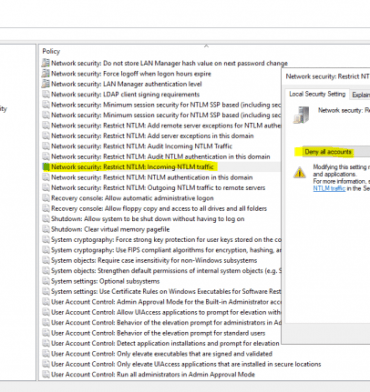This screenshot has height=392, width=370.
Task: Click the icon beside UAC: Admin Approval Mode for Built-in Administrator
Action: point(46,302)
